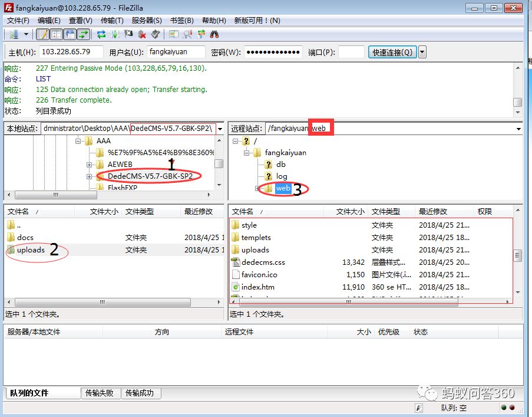Open the 新版可用！(N) menu
Screen dimensions: 532x417
coord(257,21)
